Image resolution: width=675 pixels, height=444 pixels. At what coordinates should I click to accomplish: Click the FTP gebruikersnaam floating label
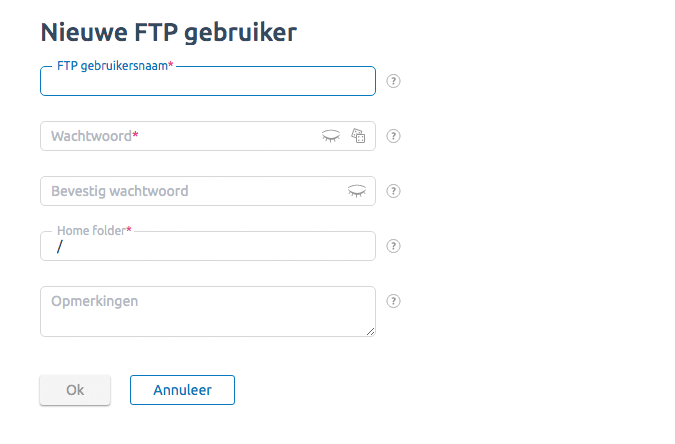(115, 66)
